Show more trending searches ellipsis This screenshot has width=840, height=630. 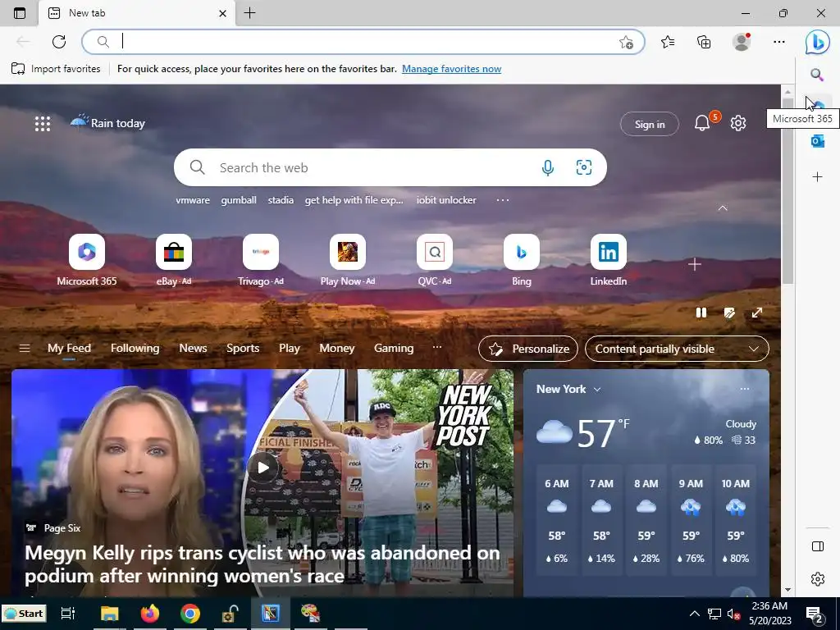tap(503, 200)
